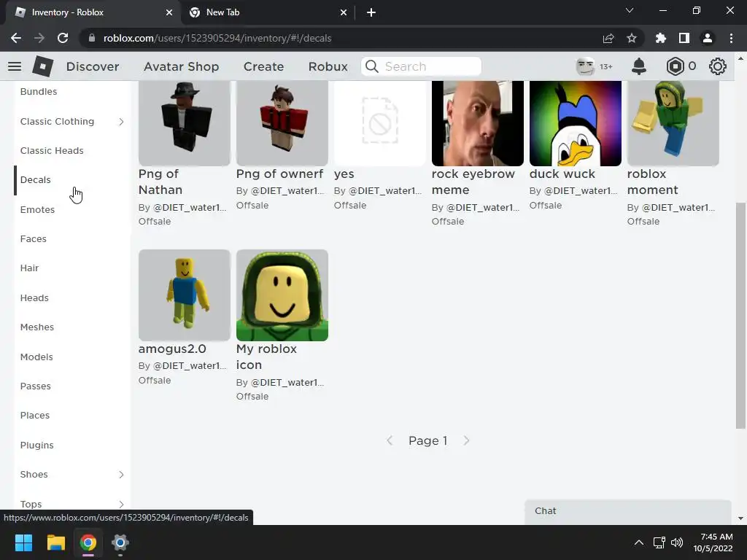Open Windows Start menu

coord(23,542)
